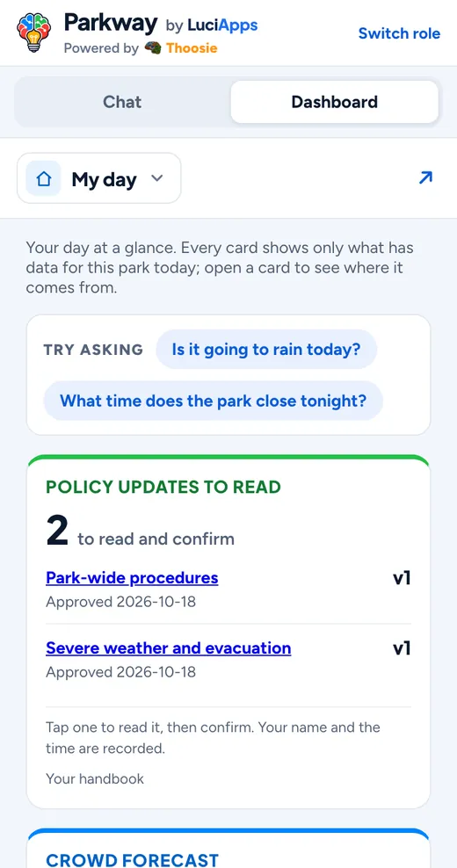
Task: Click the Policy Updates To Read heading
Action: coord(163,487)
